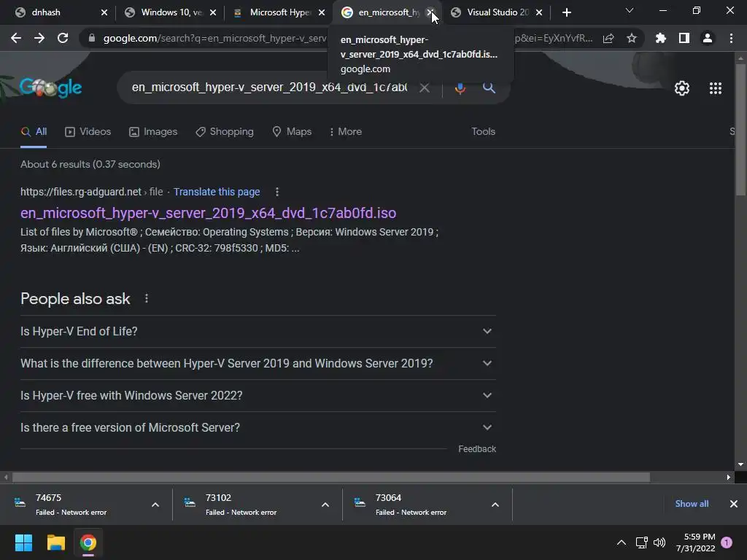This screenshot has width=747, height=560.
Task: Click the Feedback link
Action: coord(477,449)
